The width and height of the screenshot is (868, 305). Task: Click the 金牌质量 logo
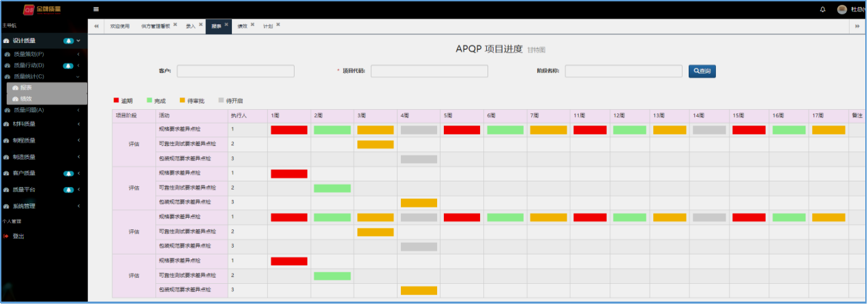tap(42, 10)
